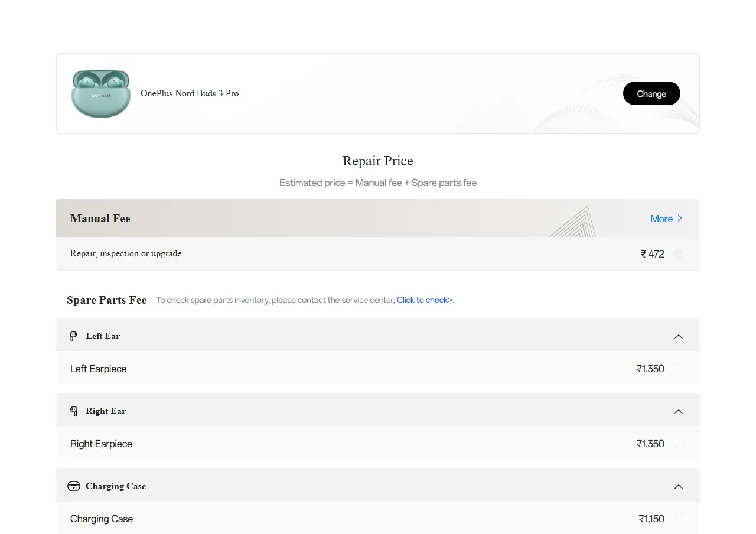
Task: Click the Repair Price title
Action: click(x=378, y=161)
